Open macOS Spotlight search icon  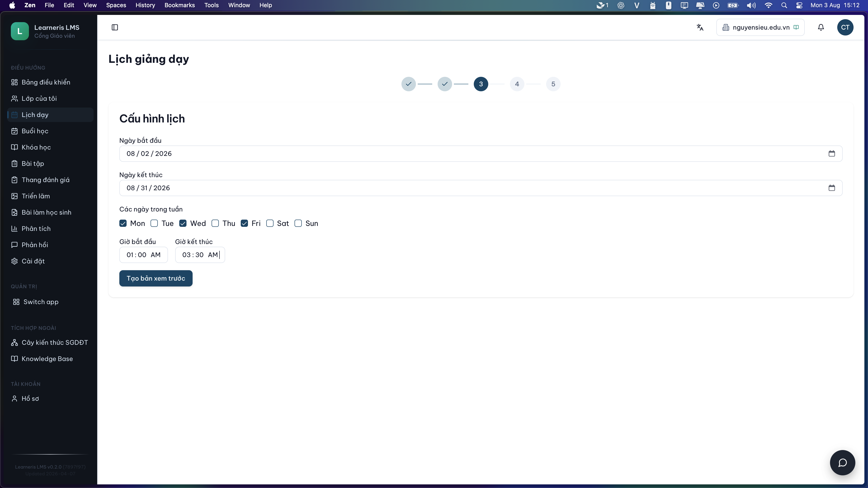[x=784, y=5]
